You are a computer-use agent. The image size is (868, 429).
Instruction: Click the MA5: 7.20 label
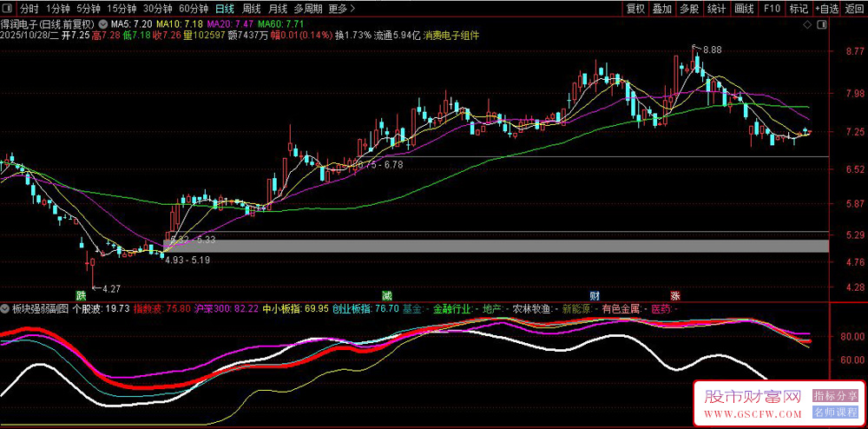point(131,24)
